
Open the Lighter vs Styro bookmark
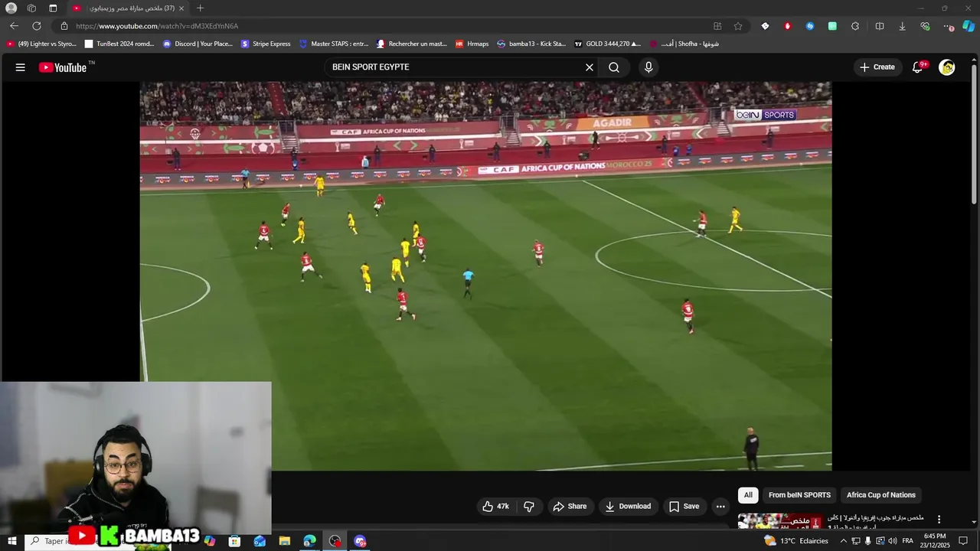tap(41, 44)
